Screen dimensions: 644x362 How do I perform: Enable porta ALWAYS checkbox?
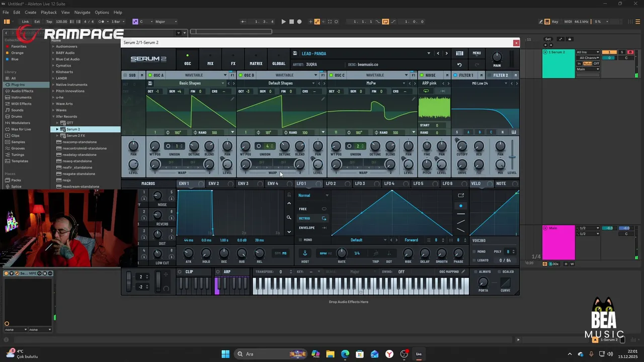pos(475,271)
